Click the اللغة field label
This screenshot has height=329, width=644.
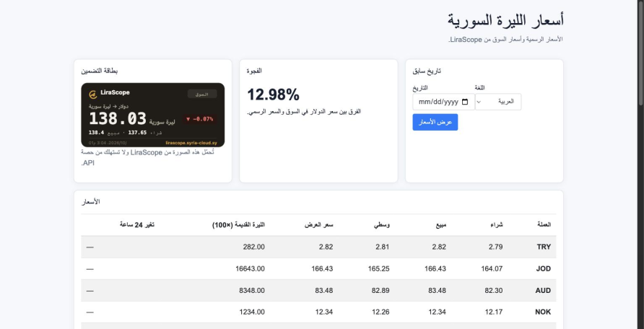479,88
